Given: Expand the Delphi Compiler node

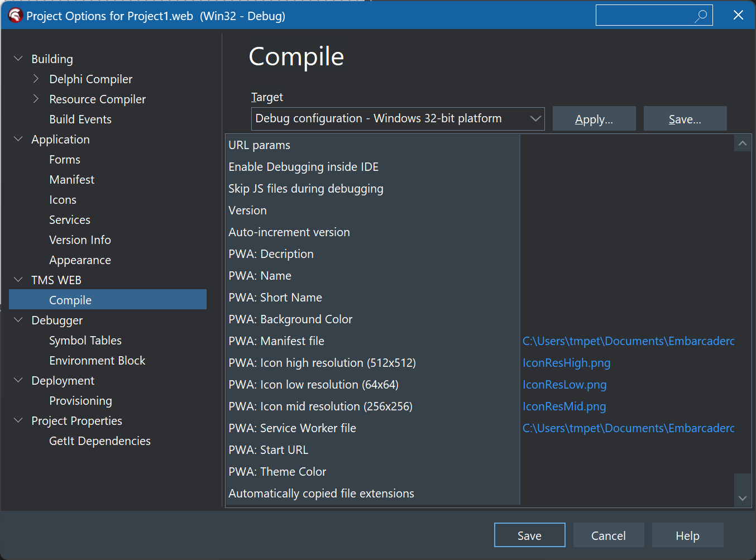Looking at the screenshot, I should pos(36,79).
